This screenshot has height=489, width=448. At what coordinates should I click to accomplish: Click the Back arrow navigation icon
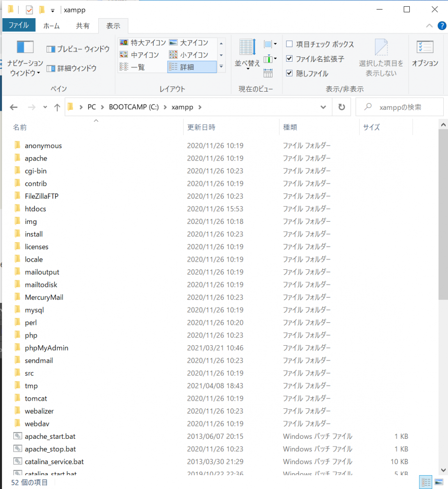coord(14,107)
